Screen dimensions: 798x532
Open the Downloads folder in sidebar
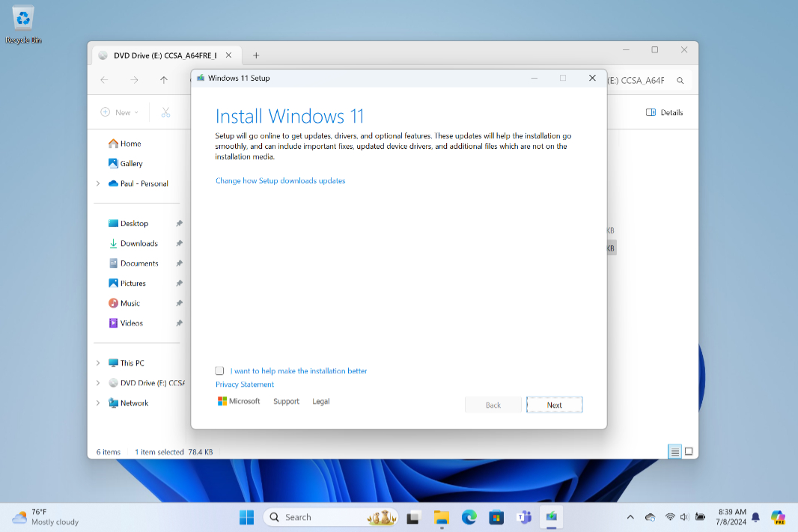click(138, 243)
